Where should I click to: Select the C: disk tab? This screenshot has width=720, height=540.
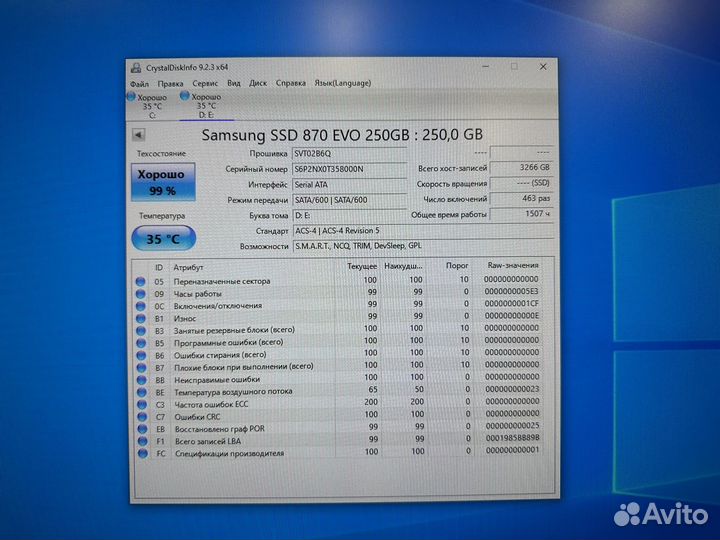(152, 106)
